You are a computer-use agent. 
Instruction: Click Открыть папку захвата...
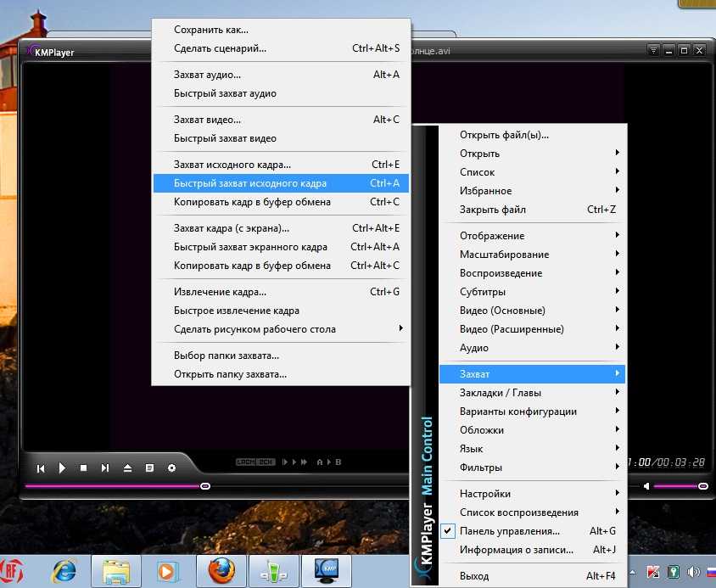pos(281,374)
